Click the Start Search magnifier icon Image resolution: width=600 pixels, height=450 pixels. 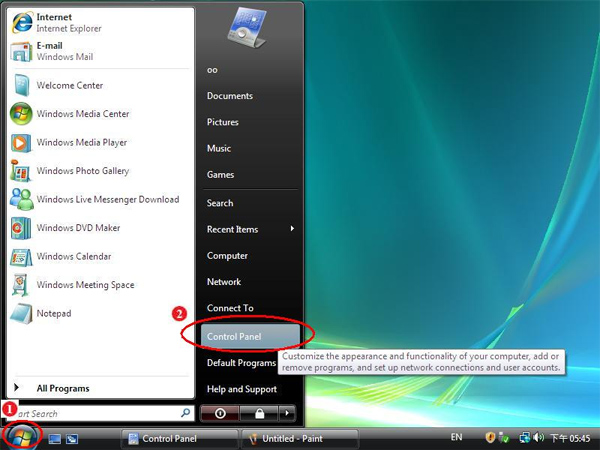pyautogui.click(x=185, y=413)
